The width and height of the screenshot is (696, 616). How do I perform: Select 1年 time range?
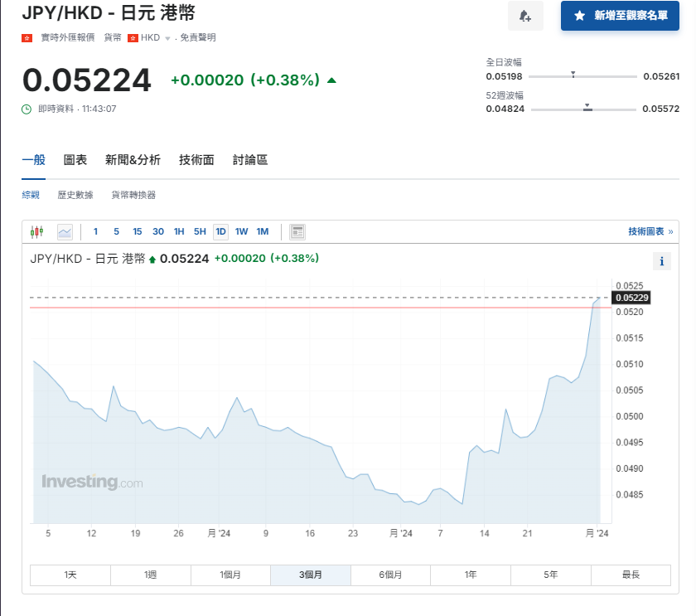471,575
